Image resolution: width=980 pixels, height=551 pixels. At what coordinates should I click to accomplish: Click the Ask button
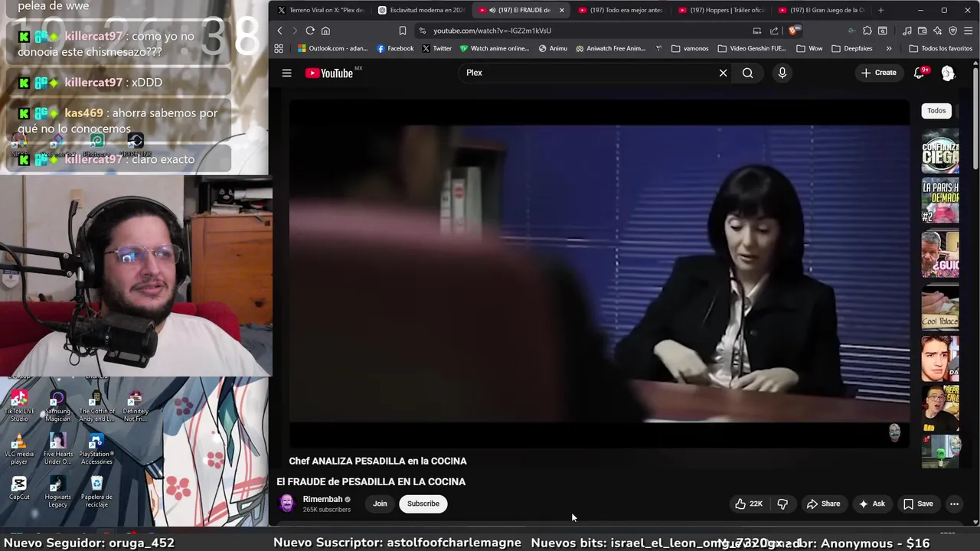point(871,504)
